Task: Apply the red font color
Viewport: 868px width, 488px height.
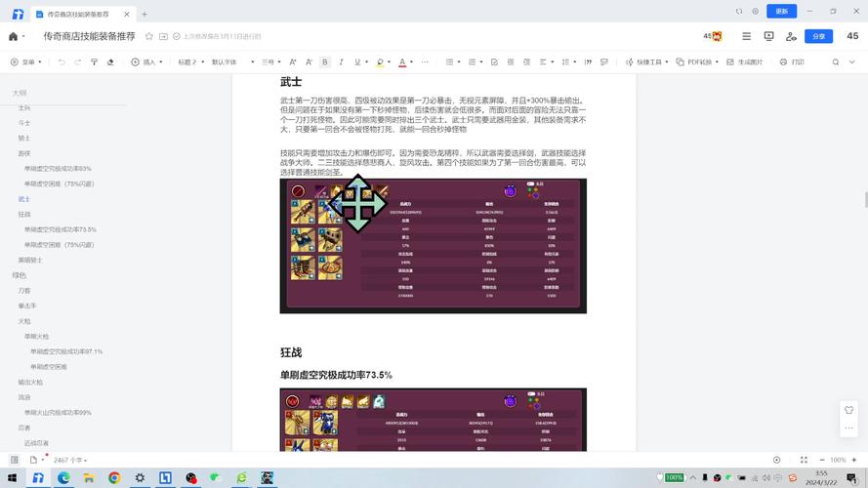Action: pos(402,61)
